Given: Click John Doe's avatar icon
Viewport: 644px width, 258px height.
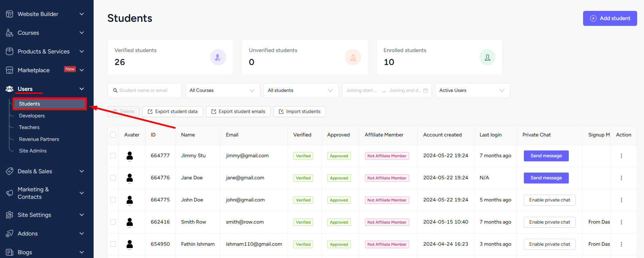Looking at the screenshot, I should pyautogui.click(x=130, y=200).
